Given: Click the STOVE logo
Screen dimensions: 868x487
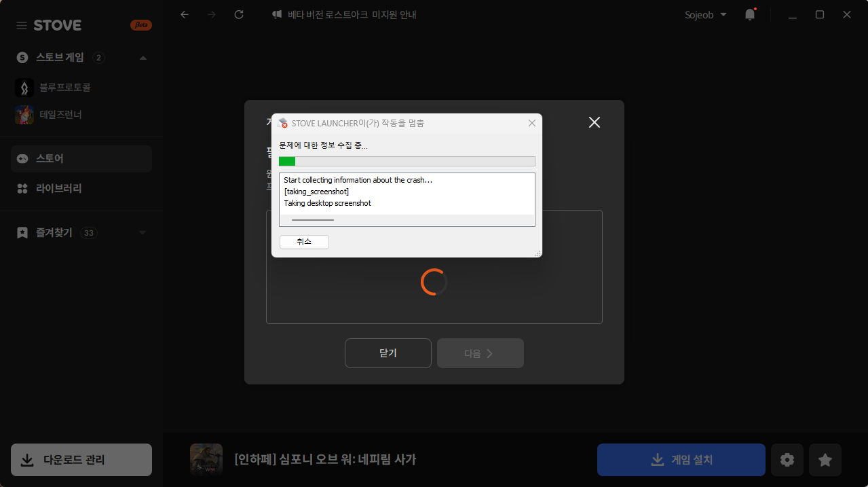Looking at the screenshot, I should 58,25.
